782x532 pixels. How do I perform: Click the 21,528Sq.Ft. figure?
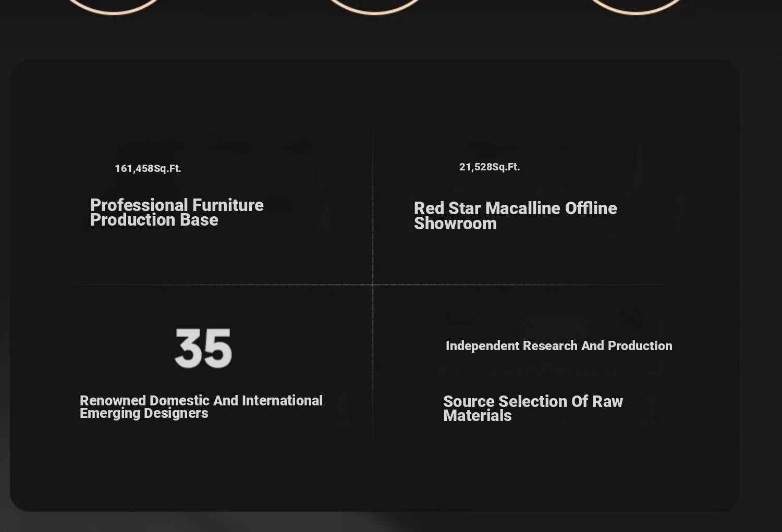point(490,167)
